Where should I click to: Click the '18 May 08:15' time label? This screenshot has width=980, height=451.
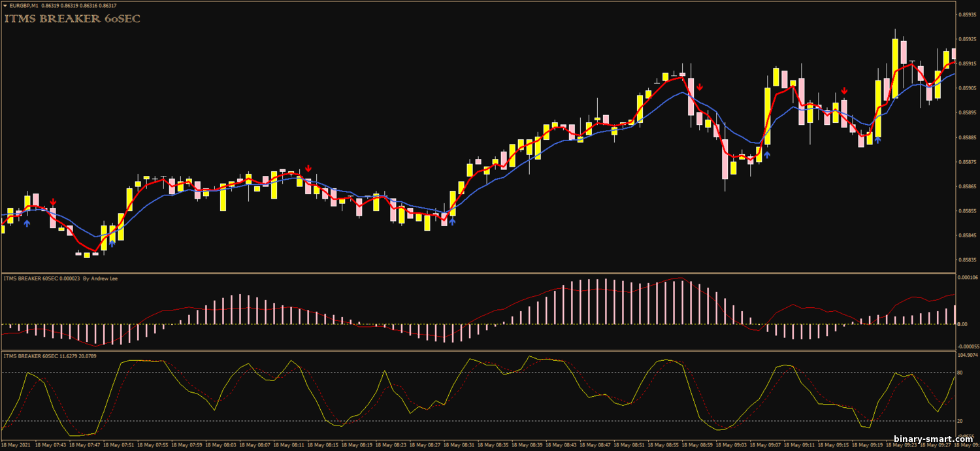(323, 444)
